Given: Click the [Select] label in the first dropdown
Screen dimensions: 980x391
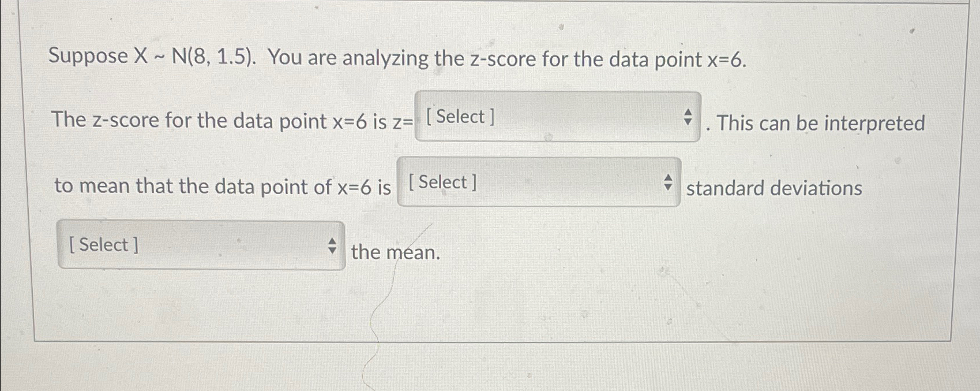Looking at the screenshot, I should pyautogui.click(x=459, y=117).
